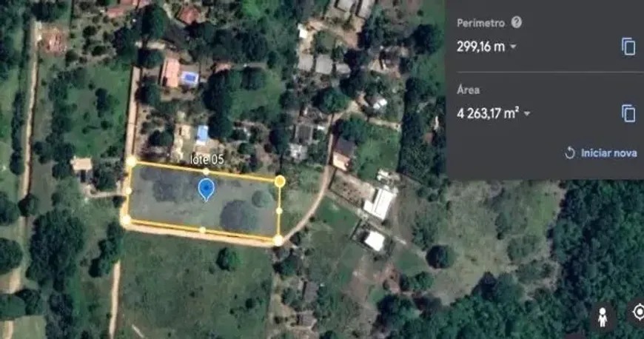Screen dimensions: 644x339
Task: Center map with my-location target icon
Action: point(639,312)
